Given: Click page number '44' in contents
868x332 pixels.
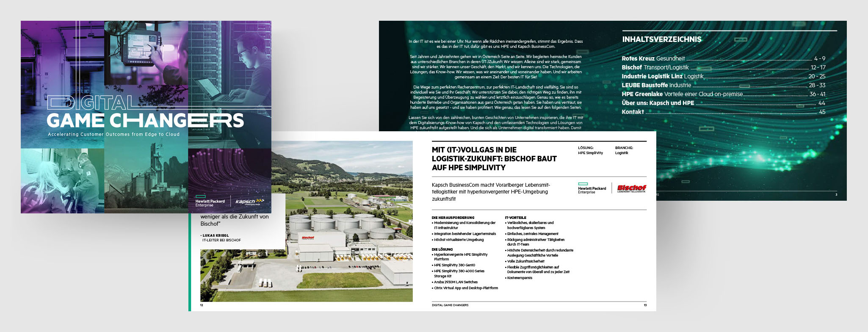Looking at the screenshot, I should 822,103.
